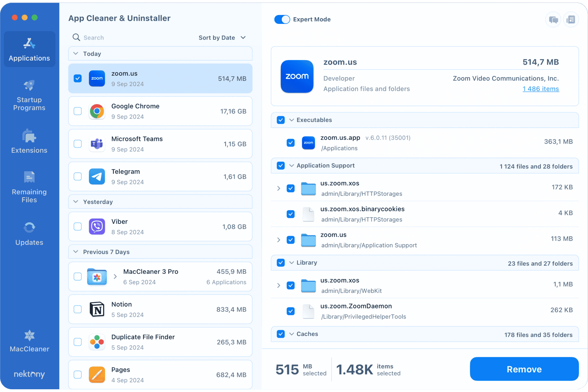Collapse the Previous 7 Days group
588x392 pixels.
tap(76, 252)
